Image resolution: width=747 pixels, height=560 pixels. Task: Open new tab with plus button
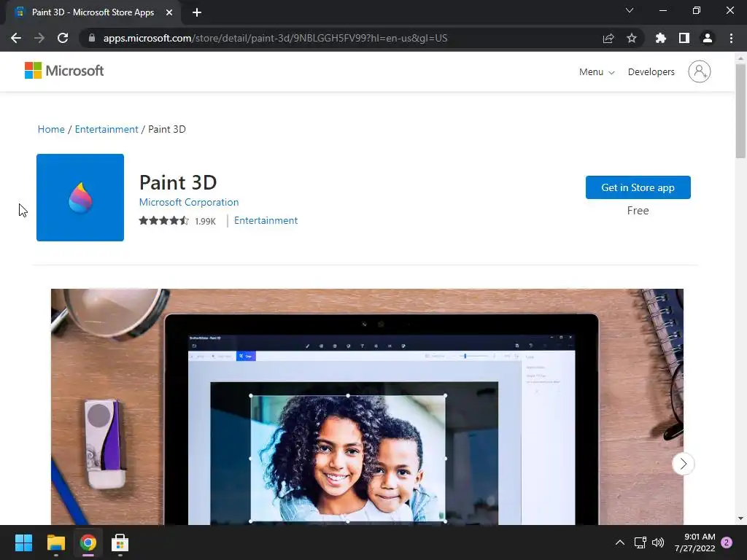(197, 12)
